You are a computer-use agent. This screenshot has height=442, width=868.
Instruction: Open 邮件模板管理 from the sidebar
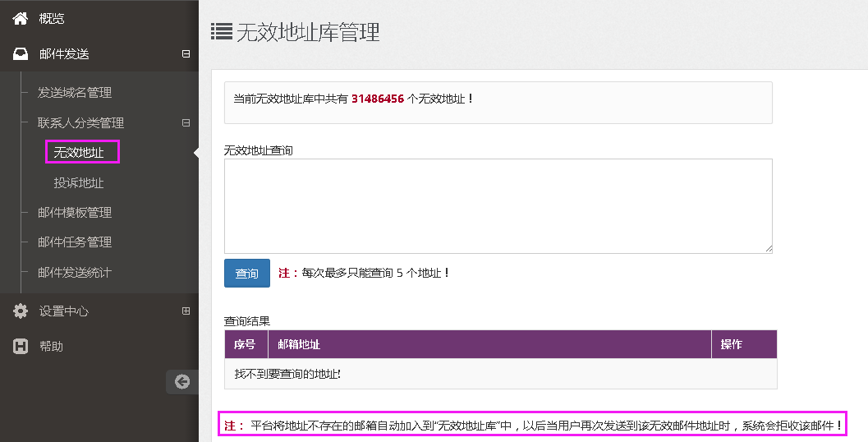tap(75, 212)
